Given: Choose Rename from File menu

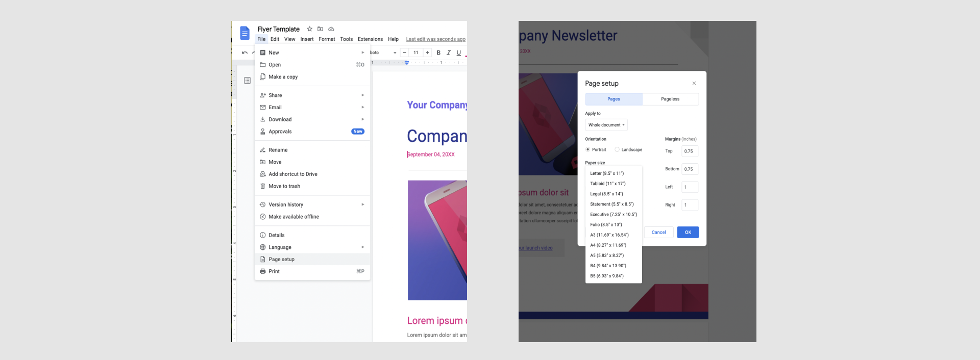Looking at the screenshot, I should click(x=312, y=150).
